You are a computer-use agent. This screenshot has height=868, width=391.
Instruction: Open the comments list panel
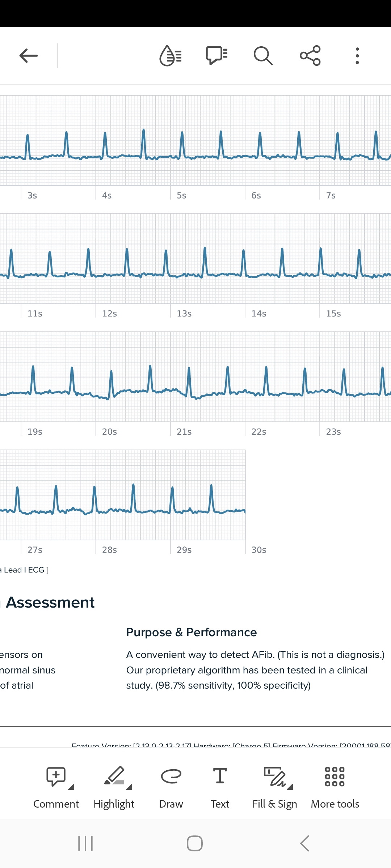tap(216, 56)
